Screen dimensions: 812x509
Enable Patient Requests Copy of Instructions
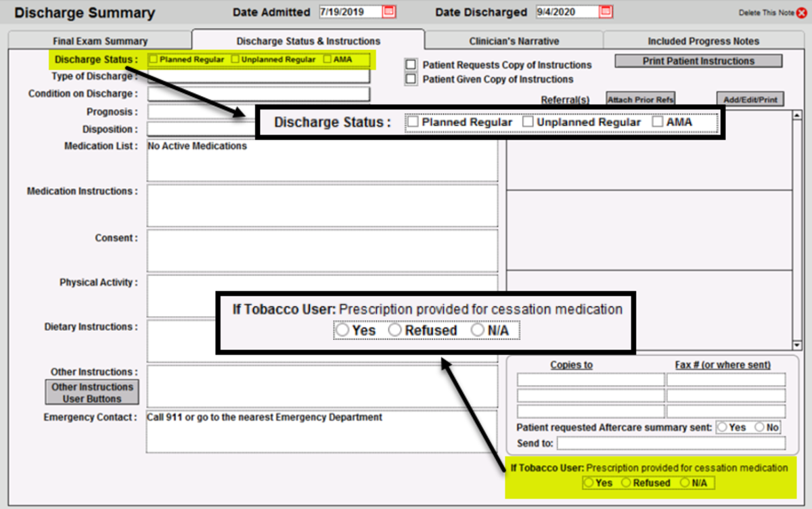(x=410, y=65)
